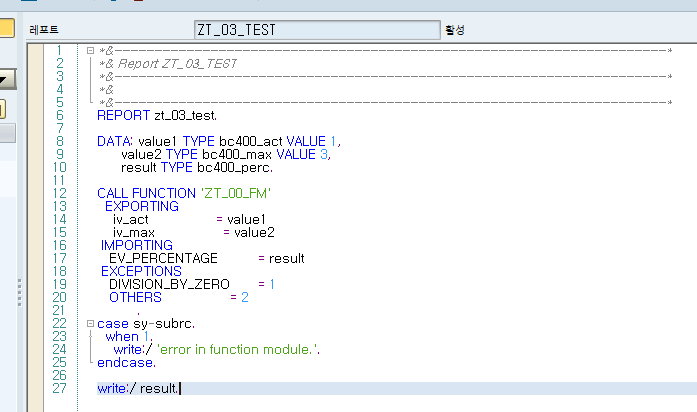697x412 pixels.
Task: Click type name bc400_perc on line 10
Action: coord(235,168)
